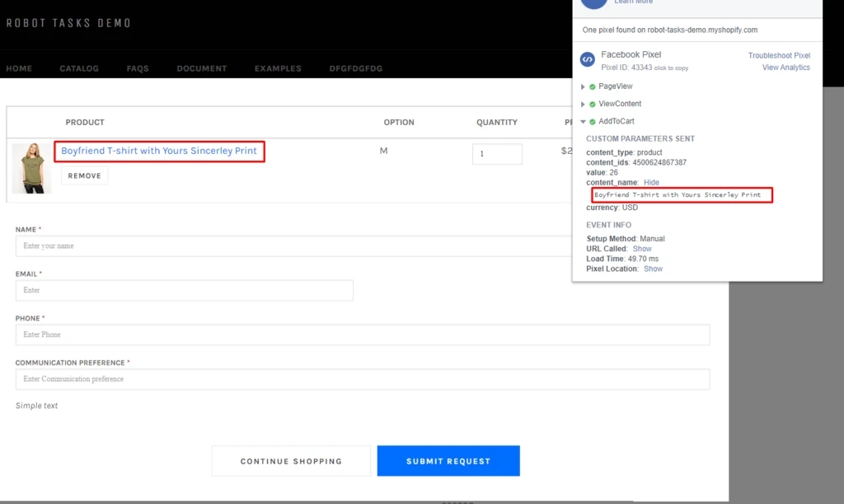Click the Facebook Pixel code icon
This screenshot has height=504, width=844.
tap(588, 59)
